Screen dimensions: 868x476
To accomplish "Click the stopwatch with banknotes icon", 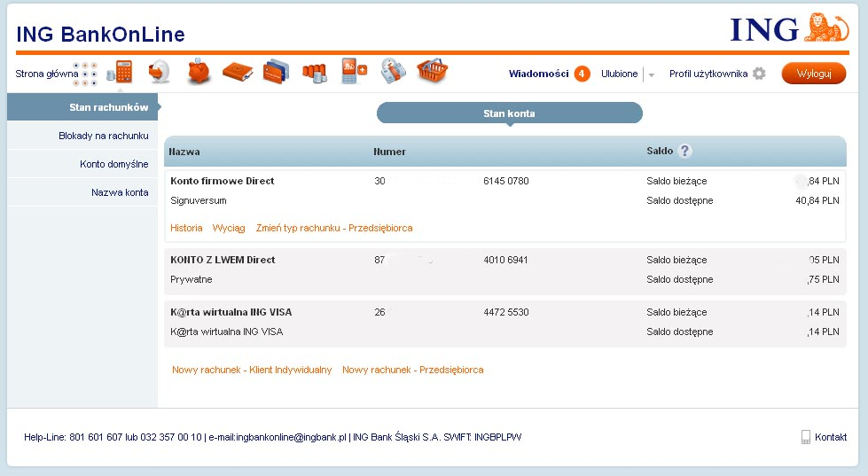I will coord(393,72).
